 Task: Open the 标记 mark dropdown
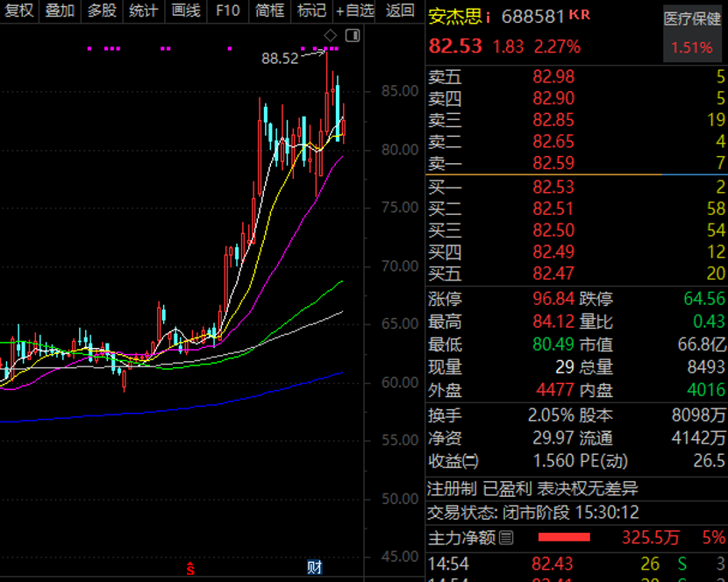point(311,11)
